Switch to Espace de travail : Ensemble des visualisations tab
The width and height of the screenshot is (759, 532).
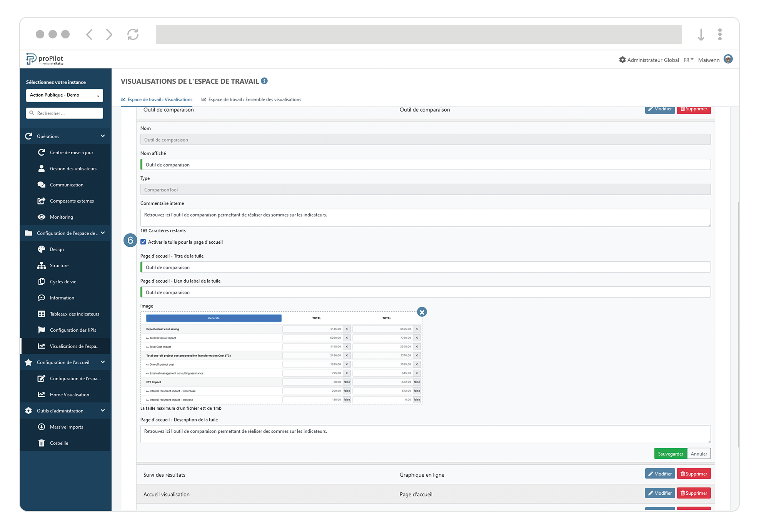pyautogui.click(x=255, y=100)
